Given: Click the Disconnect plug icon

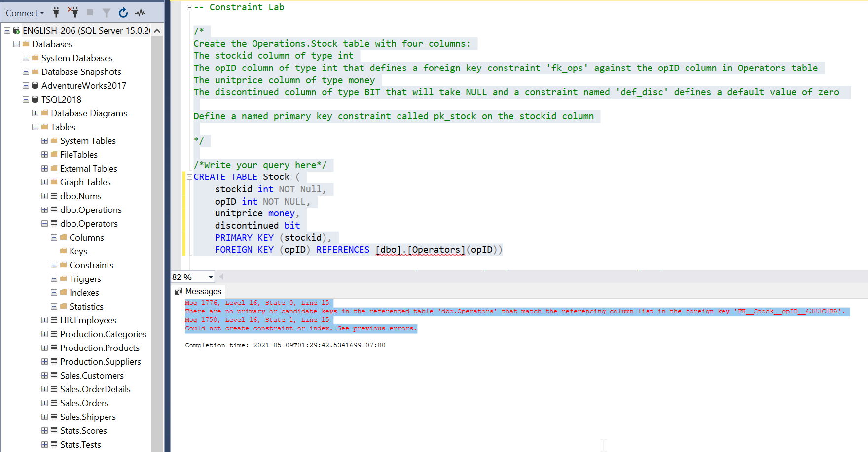Looking at the screenshot, I should point(72,12).
